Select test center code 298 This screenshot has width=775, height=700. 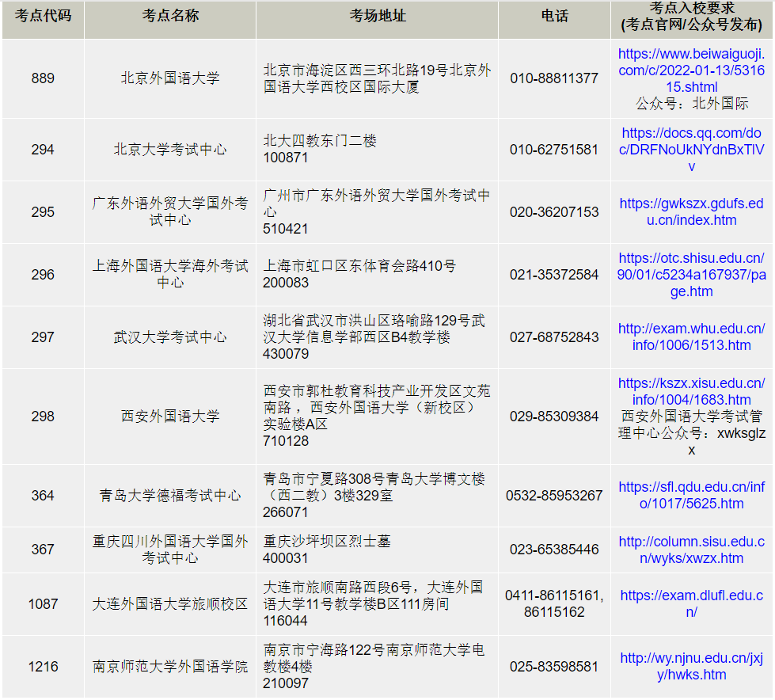tap(43, 417)
